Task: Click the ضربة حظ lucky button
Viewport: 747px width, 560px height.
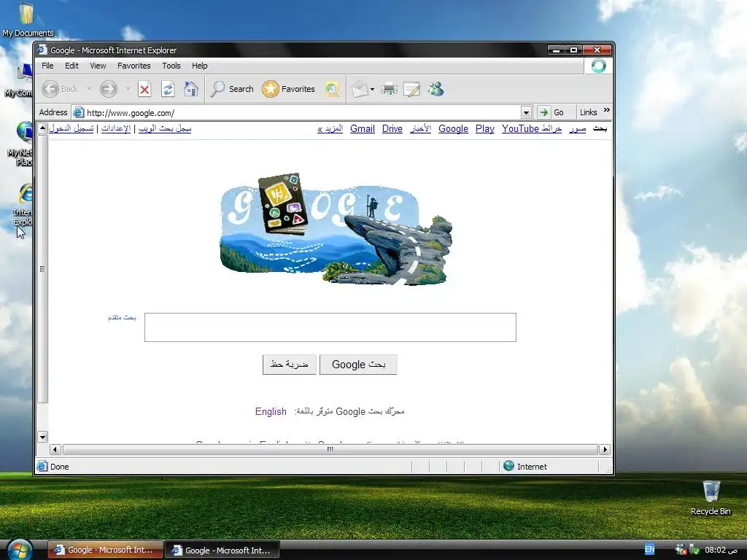Action: coord(289,365)
